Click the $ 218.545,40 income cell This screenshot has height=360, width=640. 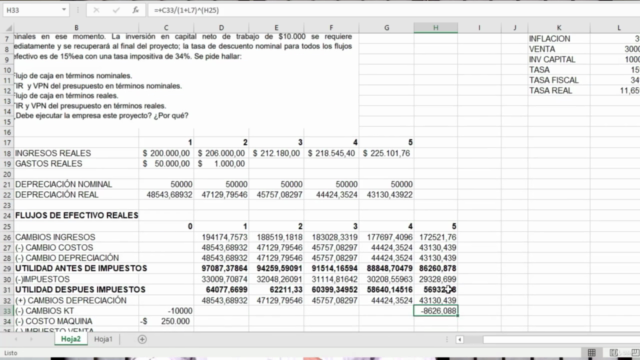point(331,153)
